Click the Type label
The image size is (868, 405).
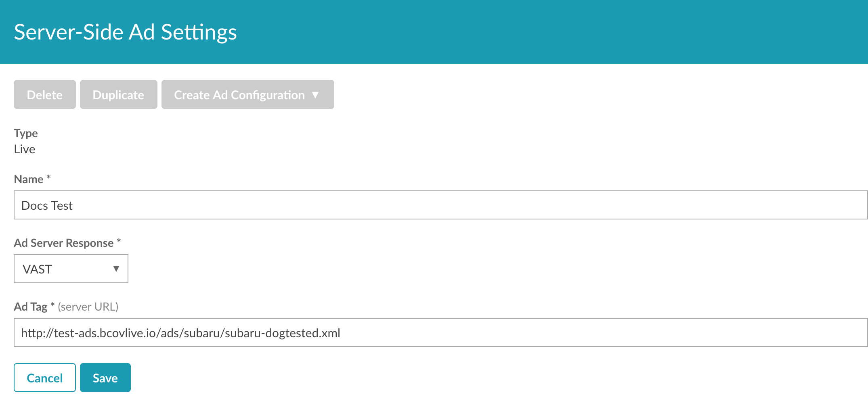pos(26,133)
